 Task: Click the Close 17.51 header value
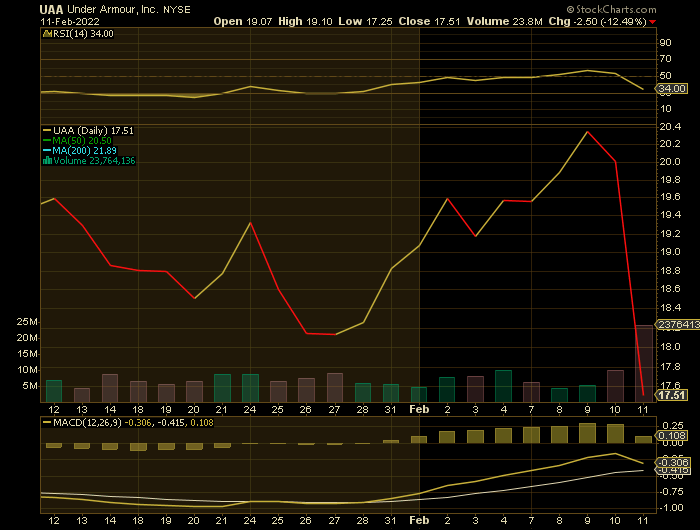(429, 21)
